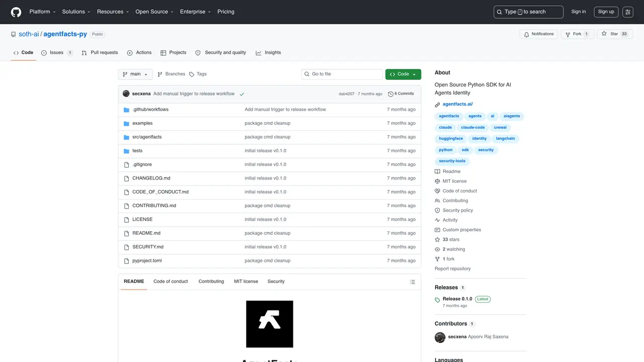Switch to the Projects tab
Image resolution: width=644 pixels, height=362 pixels.
[174, 53]
